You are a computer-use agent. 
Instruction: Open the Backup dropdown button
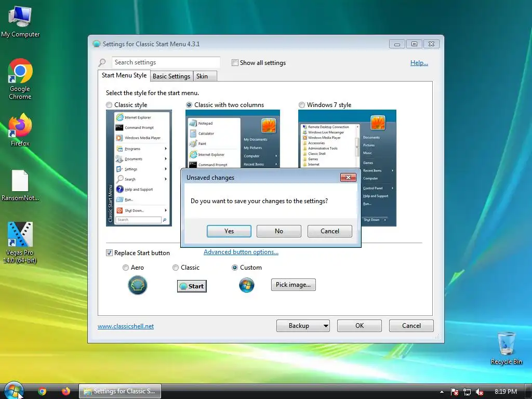[x=303, y=326]
